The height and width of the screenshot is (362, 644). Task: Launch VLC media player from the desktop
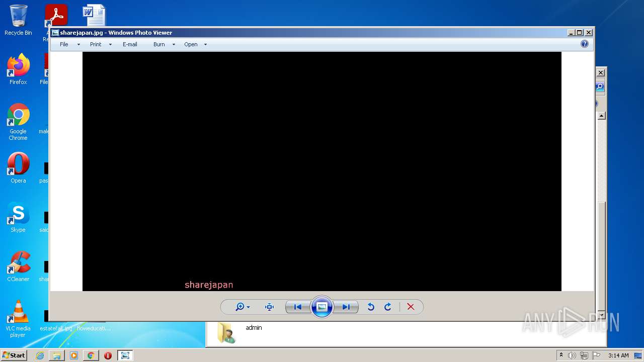coord(18,319)
